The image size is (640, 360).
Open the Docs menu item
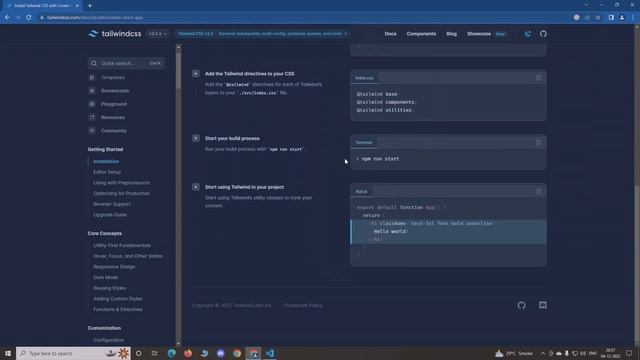point(390,34)
